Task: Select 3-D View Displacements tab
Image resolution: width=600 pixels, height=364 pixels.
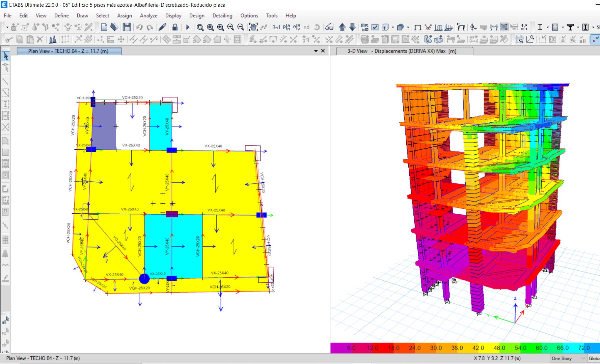Action: coord(404,51)
